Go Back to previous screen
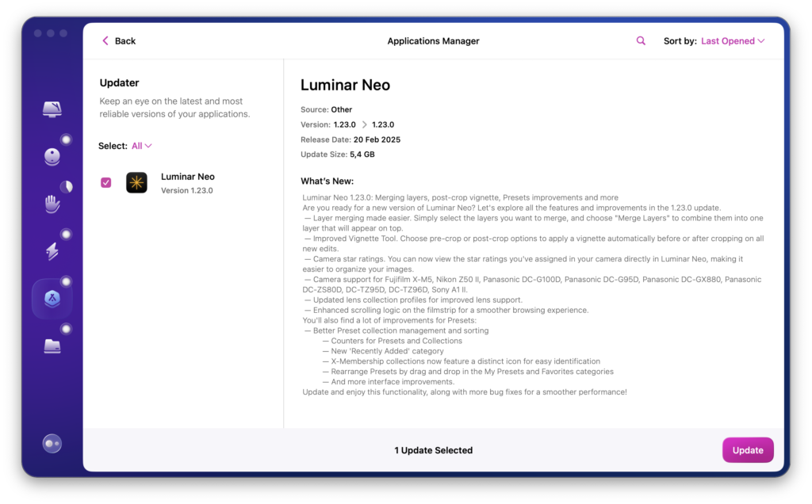The height and width of the screenshot is (504, 812). [119, 41]
